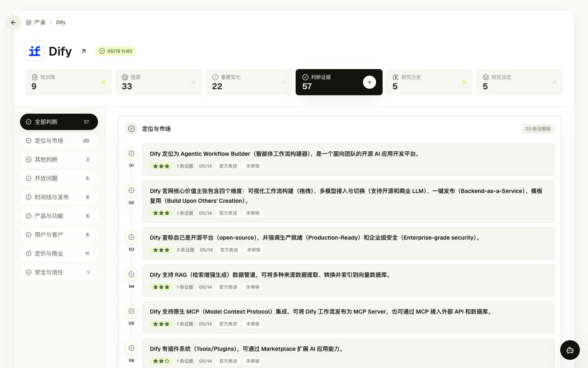Viewport: 588px width, 368px height.
Task: Click the 知识库 document icon
Action: pyautogui.click(x=35, y=77)
